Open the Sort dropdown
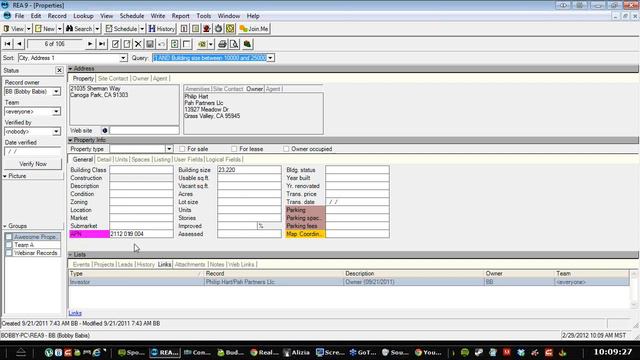The height and width of the screenshot is (360, 640). point(123,58)
